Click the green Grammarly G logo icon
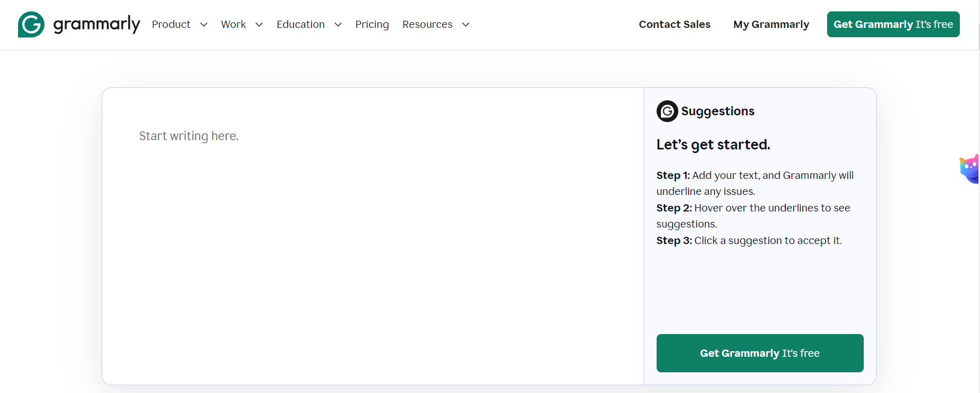The height and width of the screenshot is (393, 980). point(31,24)
